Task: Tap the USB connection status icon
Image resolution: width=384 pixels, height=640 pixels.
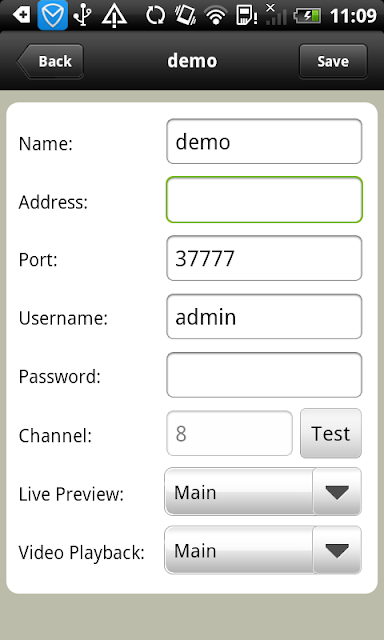Action: [x=83, y=16]
